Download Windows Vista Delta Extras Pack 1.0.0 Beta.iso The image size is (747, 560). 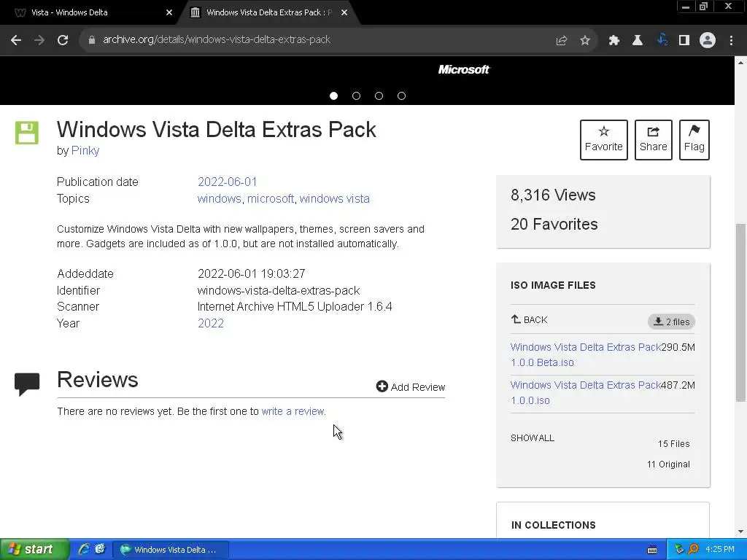[x=586, y=355]
